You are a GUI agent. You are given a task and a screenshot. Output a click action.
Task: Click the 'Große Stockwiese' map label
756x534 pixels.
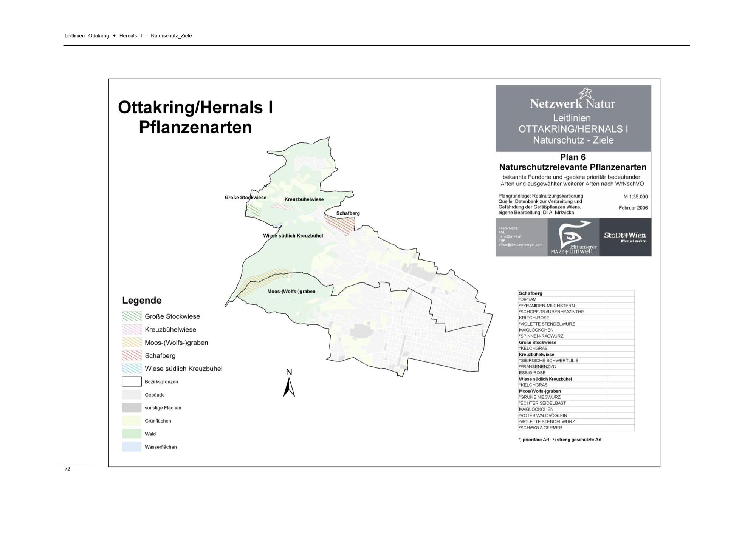point(245,198)
